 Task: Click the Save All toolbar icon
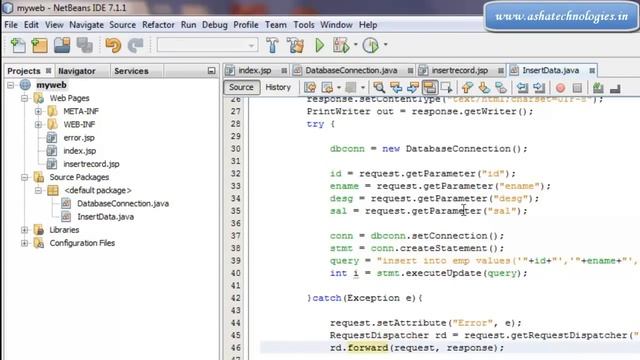coord(84,45)
